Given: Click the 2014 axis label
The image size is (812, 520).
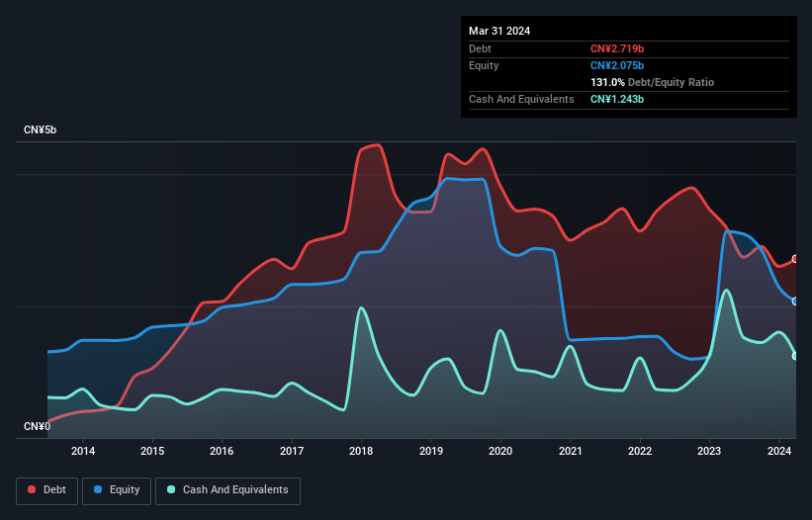Looking at the screenshot, I should click(83, 451).
